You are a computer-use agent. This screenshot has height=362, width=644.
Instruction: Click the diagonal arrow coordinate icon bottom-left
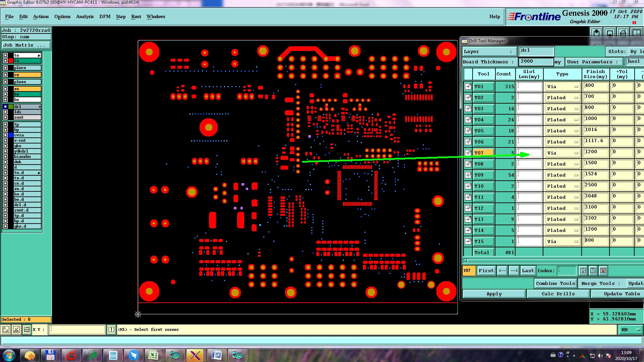(x=6, y=330)
